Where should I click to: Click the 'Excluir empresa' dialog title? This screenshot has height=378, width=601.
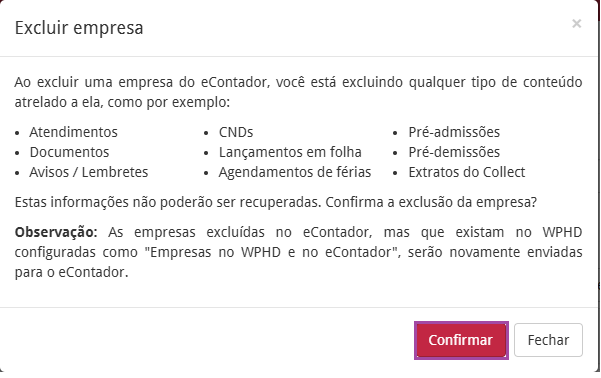79,28
